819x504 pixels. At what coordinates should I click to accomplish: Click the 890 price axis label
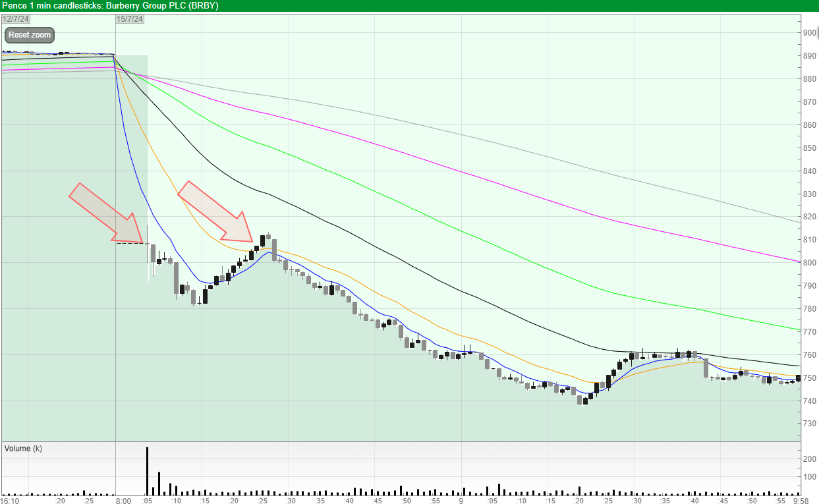point(809,56)
